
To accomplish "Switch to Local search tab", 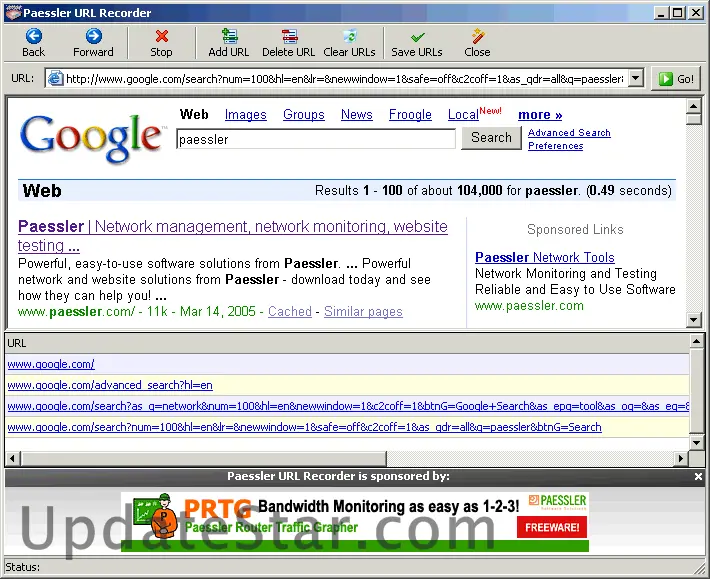I will (463, 115).
